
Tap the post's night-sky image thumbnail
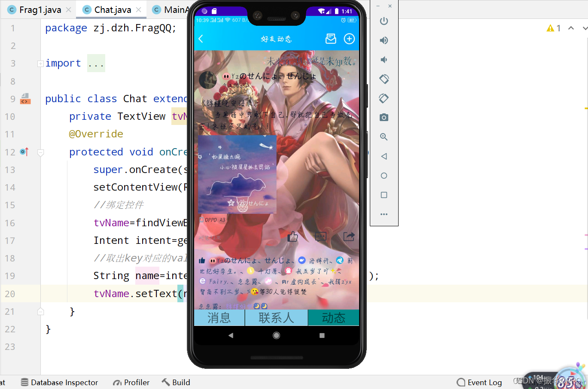click(237, 175)
